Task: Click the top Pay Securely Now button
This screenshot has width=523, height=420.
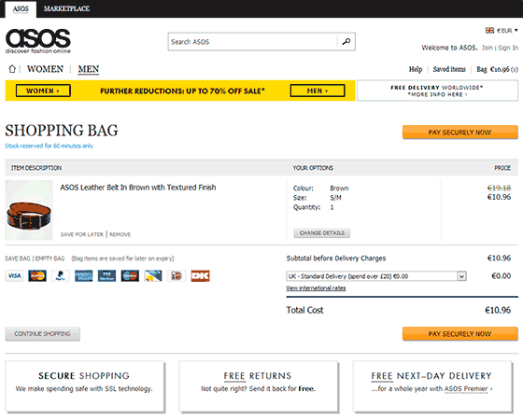Action: tap(459, 133)
